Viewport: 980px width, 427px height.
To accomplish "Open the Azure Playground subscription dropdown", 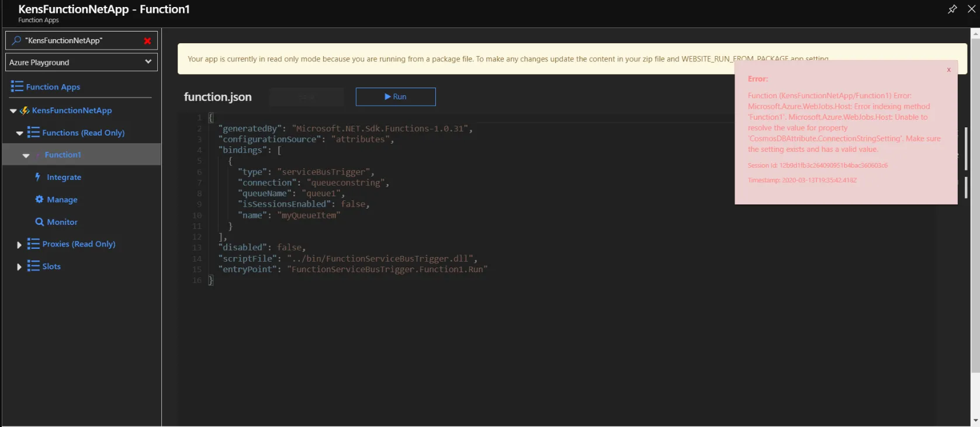I will [x=81, y=62].
